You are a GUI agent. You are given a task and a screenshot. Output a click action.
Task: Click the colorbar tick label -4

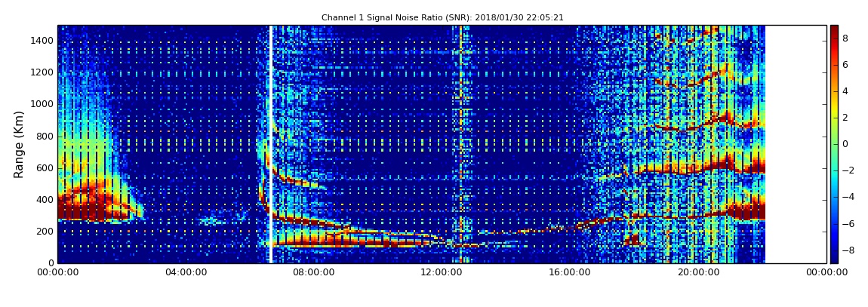pos(847,197)
